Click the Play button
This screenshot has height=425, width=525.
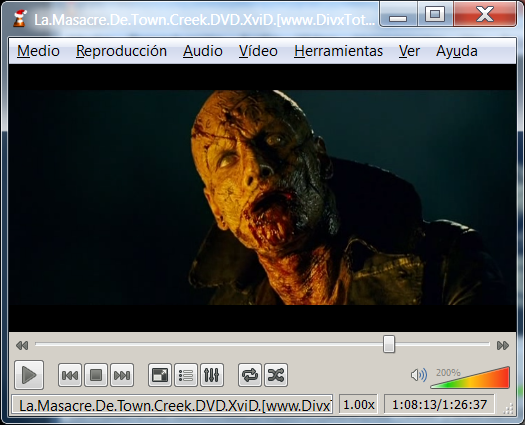29,375
